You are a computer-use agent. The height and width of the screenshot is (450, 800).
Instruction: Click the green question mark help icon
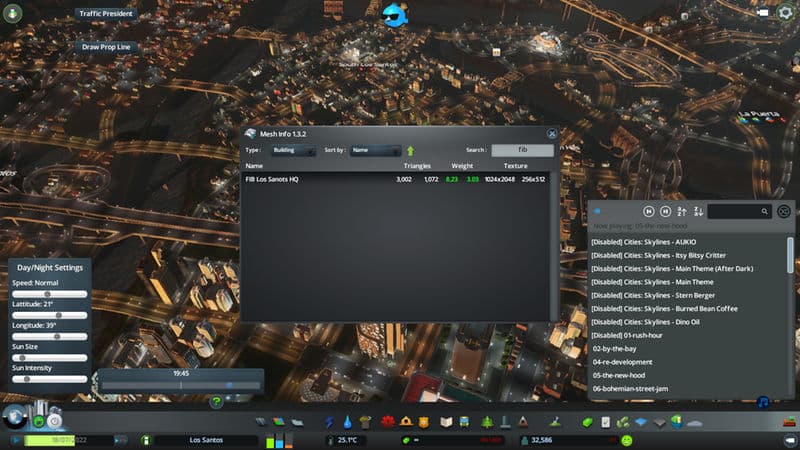[x=216, y=402]
